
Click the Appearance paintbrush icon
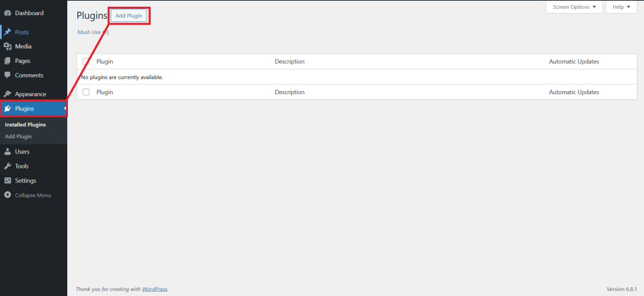[x=8, y=94]
